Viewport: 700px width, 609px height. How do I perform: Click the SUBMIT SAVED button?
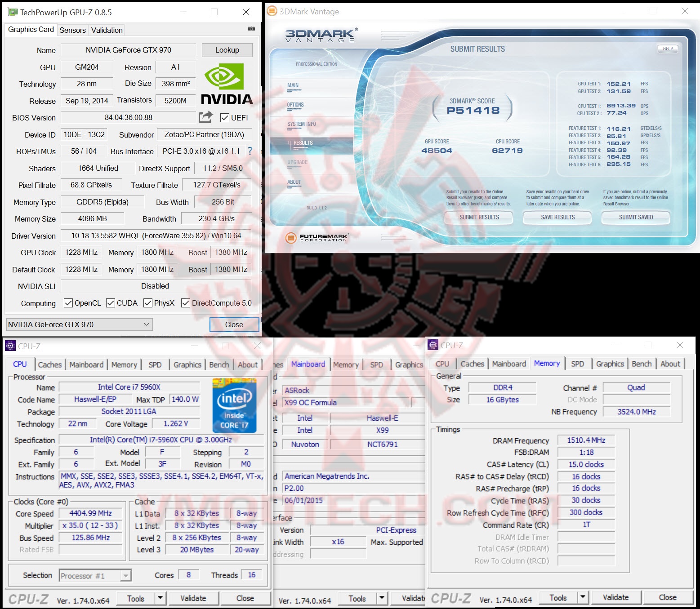coord(636,217)
